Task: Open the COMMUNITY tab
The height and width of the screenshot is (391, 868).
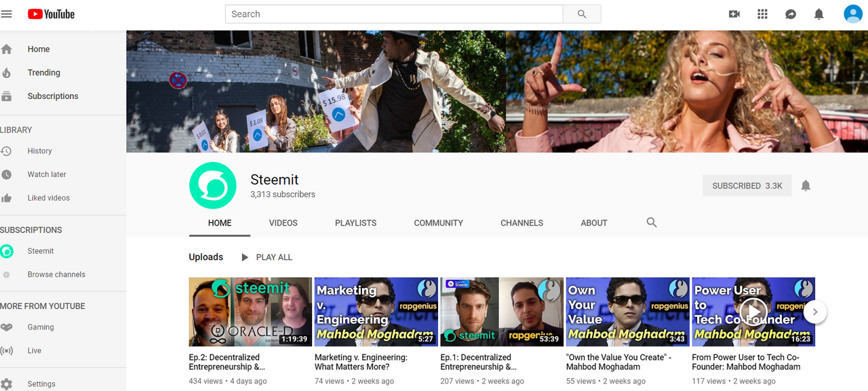Action: pyautogui.click(x=439, y=223)
